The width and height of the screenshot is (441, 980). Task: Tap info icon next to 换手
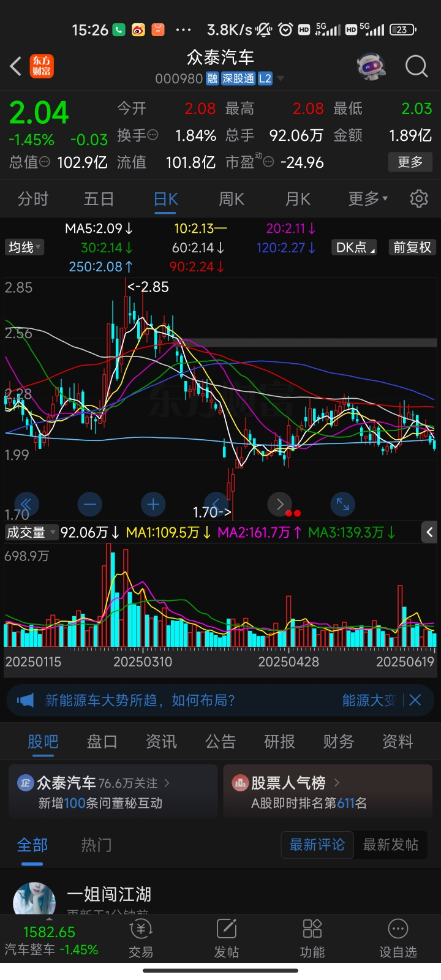coord(153,135)
